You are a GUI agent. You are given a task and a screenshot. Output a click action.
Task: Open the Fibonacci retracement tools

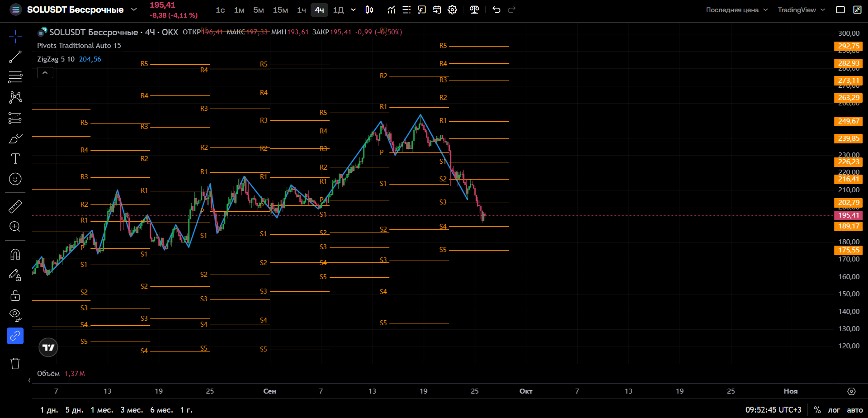15,77
